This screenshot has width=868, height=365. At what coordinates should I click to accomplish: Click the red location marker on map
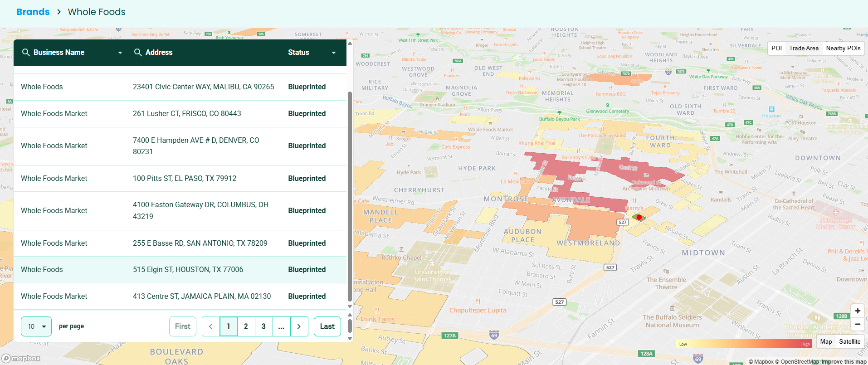pyautogui.click(x=639, y=217)
